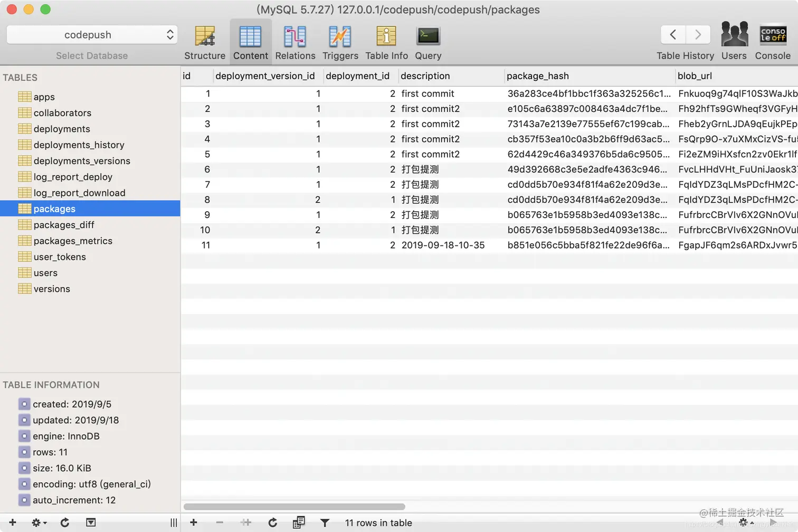
Task: Open the Users management icon
Action: pyautogui.click(x=734, y=41)
